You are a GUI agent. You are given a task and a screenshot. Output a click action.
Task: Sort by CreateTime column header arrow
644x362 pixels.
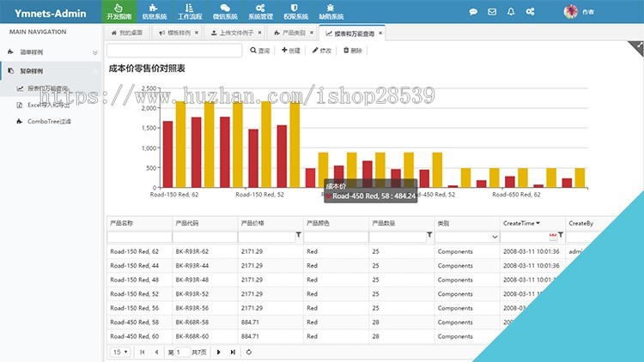(538, 223)
